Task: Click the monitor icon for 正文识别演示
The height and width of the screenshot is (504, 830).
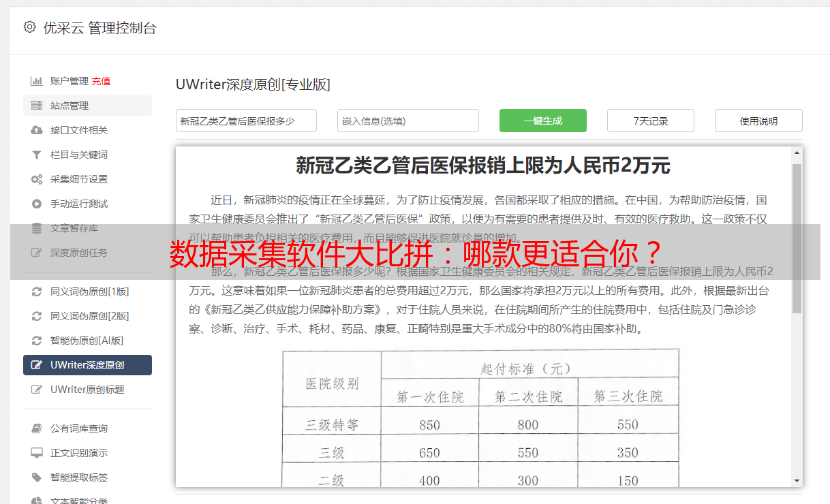Action: [x=37, y=453]
